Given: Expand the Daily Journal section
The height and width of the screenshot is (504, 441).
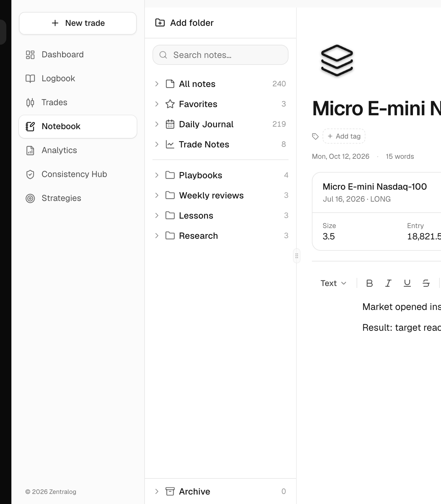Looking at the screenshot, I should tap(157, 124).
